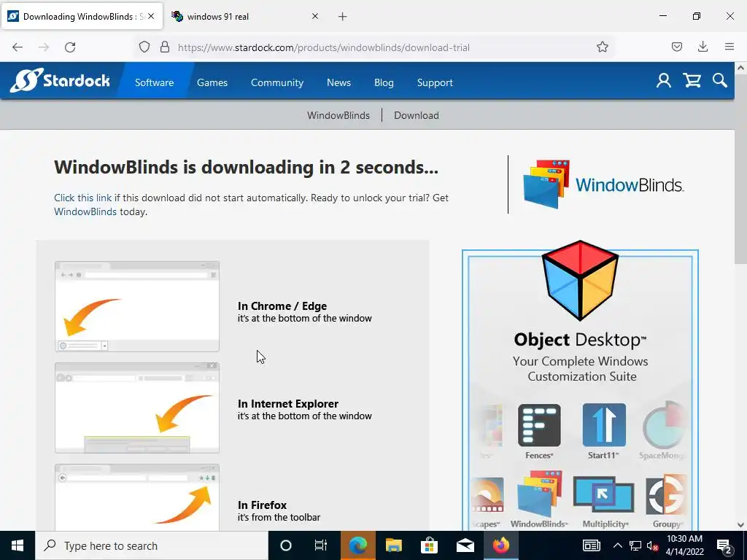747x560 pixels.
Task: Click the Firefox taskbar icon
Action: pyautogui.click(x=500, y=545)
